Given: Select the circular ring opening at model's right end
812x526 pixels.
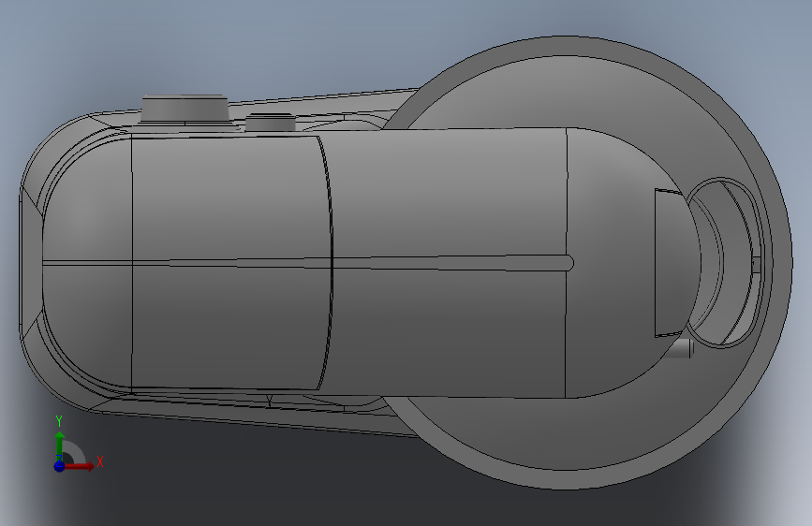Looking at the screenshot, I should point(725,262).
